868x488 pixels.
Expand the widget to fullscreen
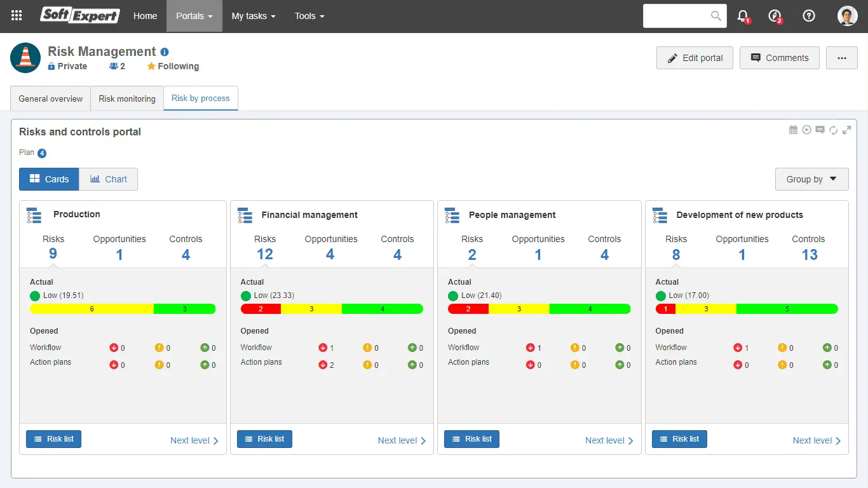[846, 130]
